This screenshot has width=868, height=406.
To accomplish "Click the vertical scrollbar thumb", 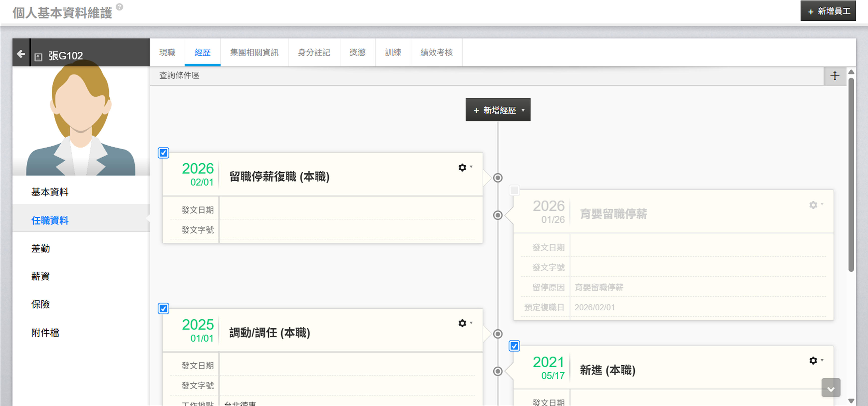I will [851, 175].
